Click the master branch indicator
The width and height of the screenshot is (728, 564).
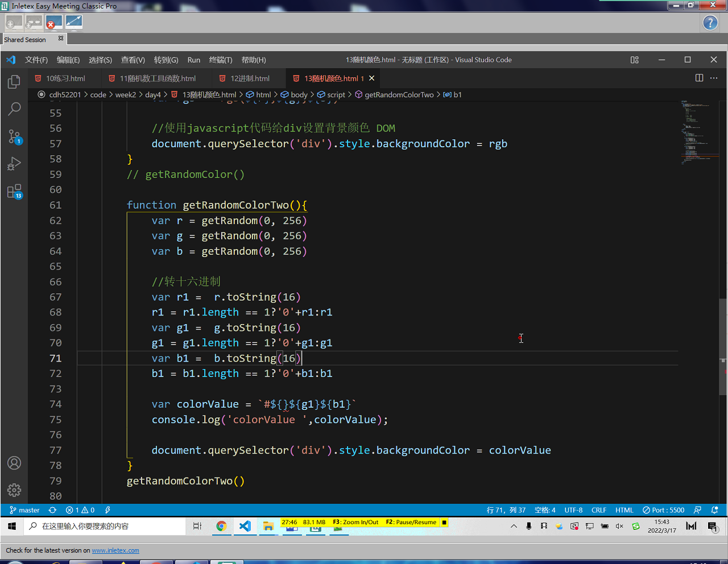click(24, 510)
